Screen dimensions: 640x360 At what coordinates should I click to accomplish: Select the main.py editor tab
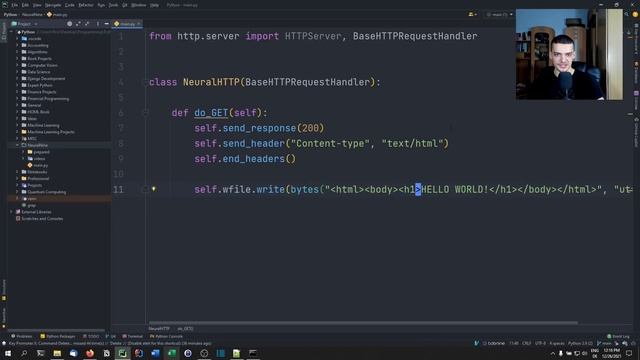127,24
